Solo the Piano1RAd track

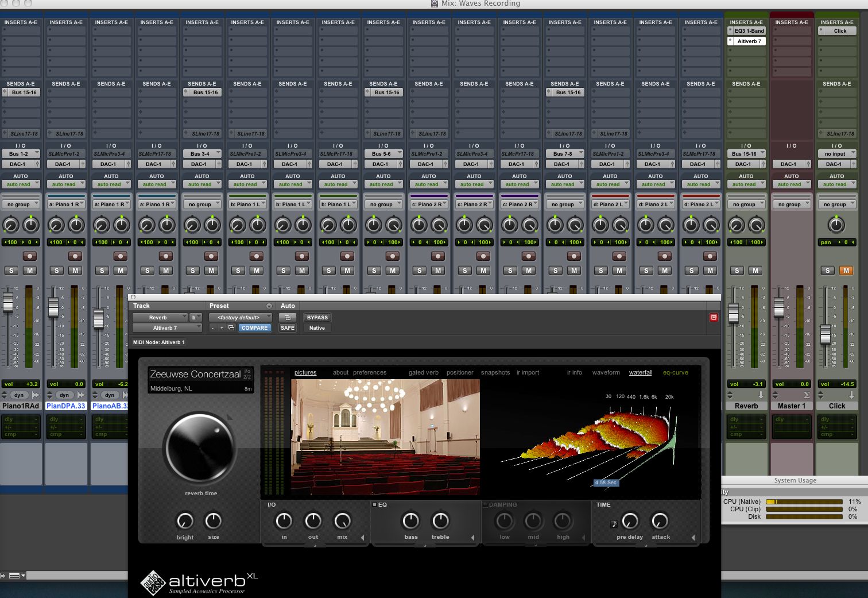(11, 271)
